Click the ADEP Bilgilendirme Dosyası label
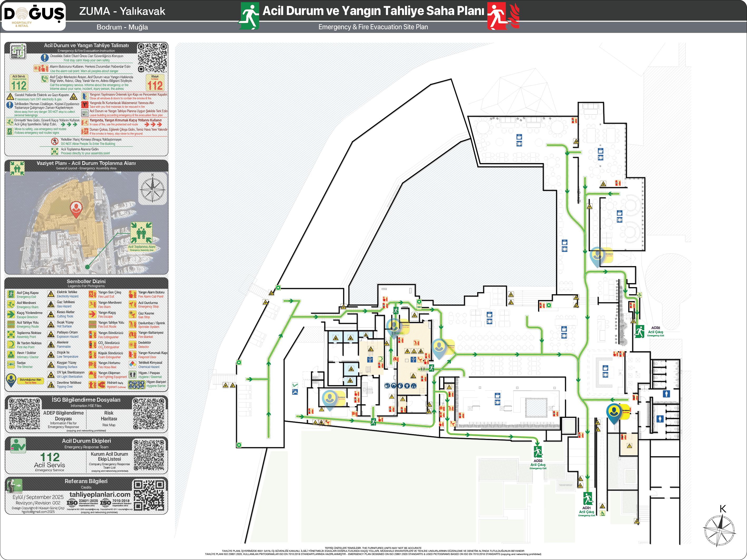 point(63,416)
